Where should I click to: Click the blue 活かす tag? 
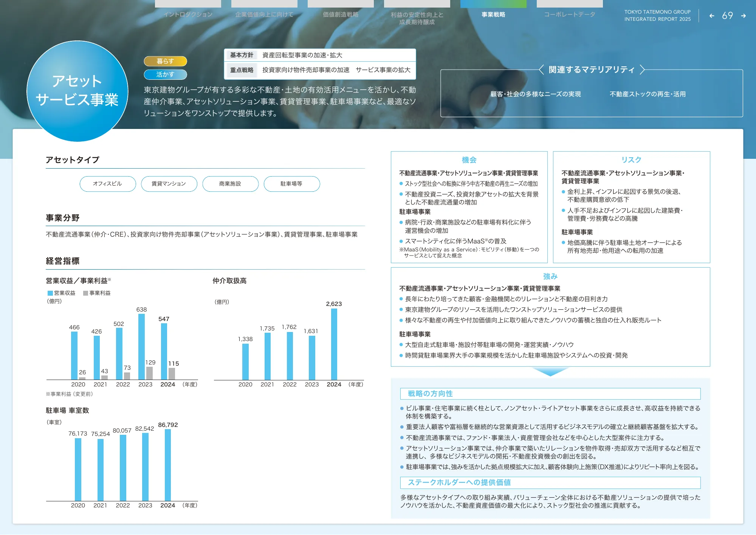(165, 74)
